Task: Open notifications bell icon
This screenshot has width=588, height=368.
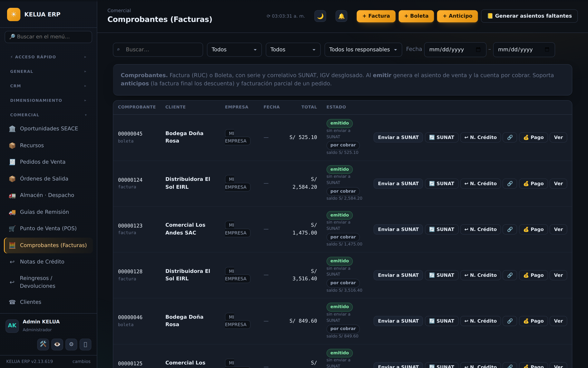Action: [341, 16]
